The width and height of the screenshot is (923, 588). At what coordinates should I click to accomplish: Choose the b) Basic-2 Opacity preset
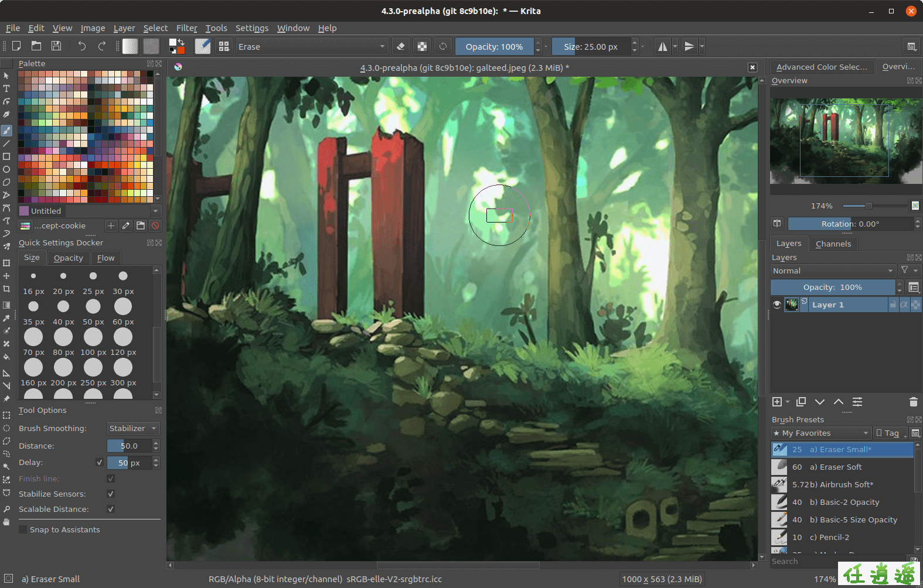pos(842,502)
